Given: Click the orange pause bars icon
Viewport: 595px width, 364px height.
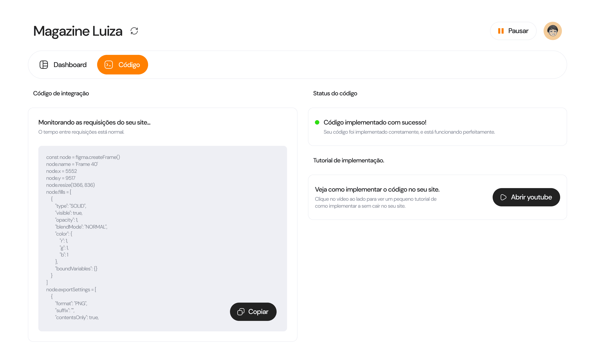Looking at the screenshot, I should tap(500, 31).
